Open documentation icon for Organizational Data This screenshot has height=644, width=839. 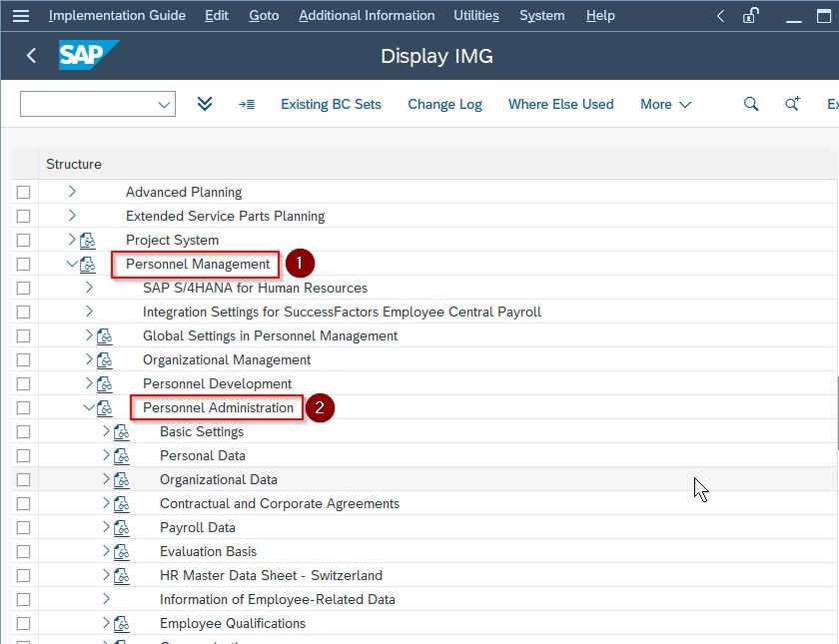pyautogui.click(x=122, y=480)
